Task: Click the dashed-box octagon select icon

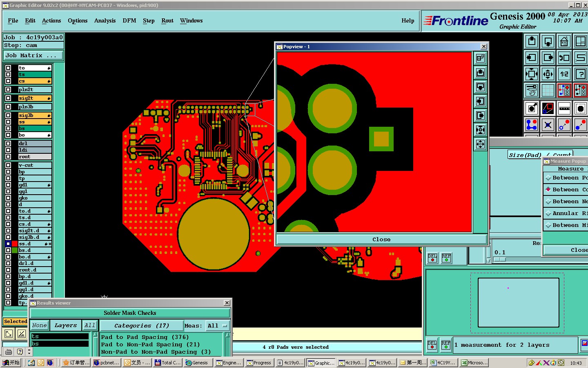Action: (581, 108)
